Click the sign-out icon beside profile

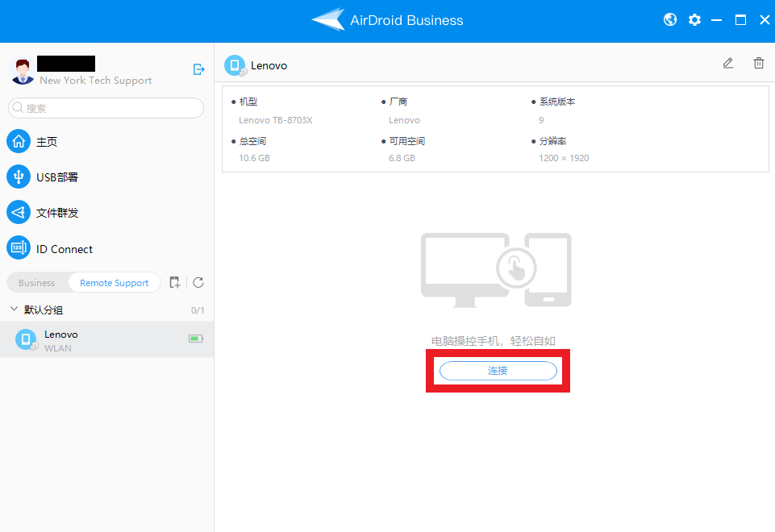(198, 69)
